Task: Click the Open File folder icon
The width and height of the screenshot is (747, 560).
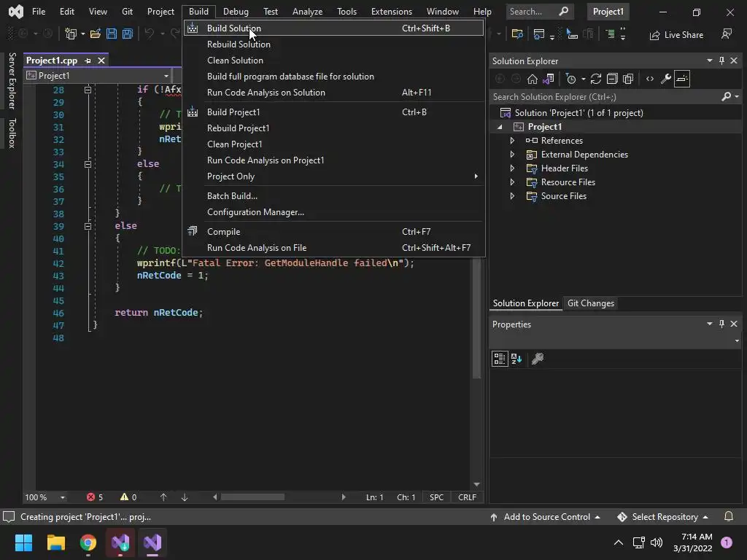Action: pos(96,34)
